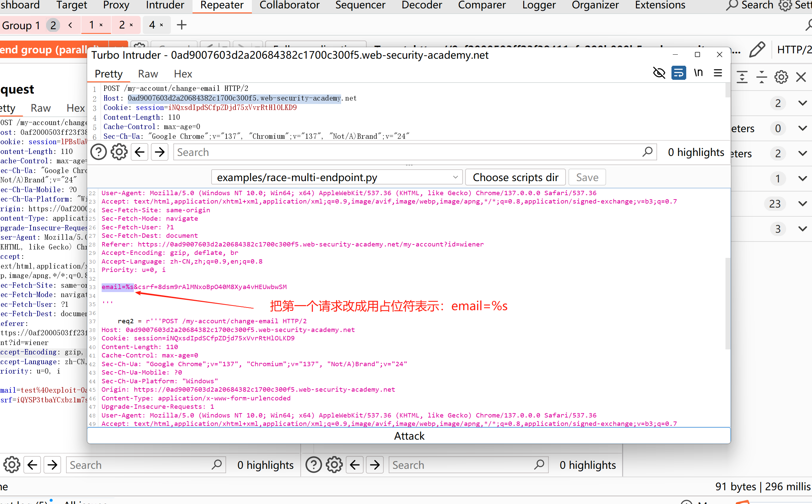Go to next search match arrow in Turbo Intruder
This screenshot has height=504, width=812.
click(160, 152)
